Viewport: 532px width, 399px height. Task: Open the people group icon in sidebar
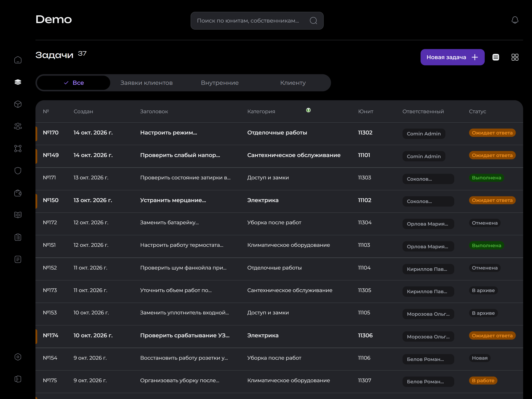point(18,126)
